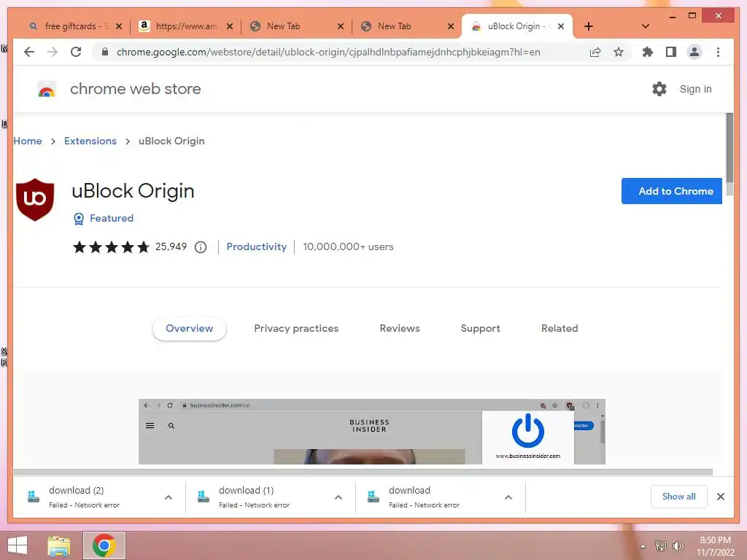
Task: Expand options for the third download
Action: coord(508,497)
